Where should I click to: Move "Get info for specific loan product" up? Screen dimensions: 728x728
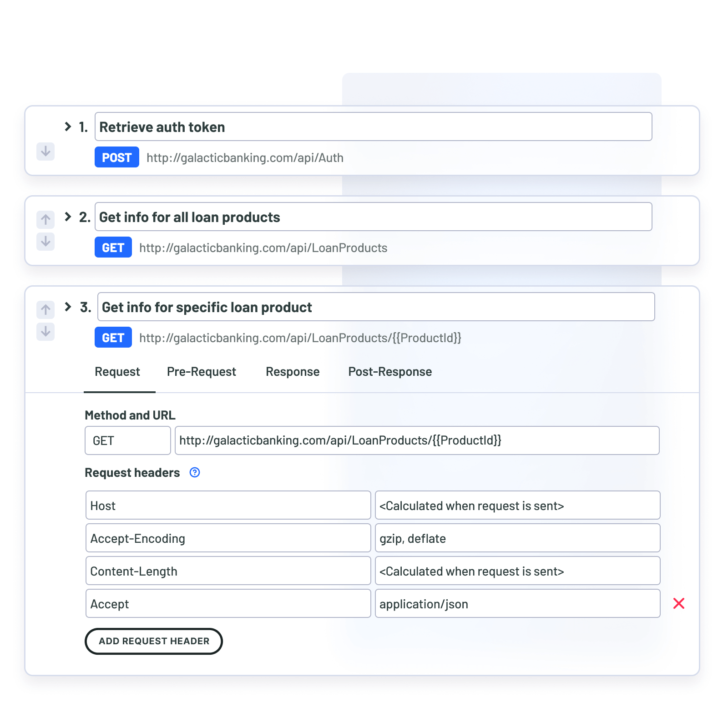[x=45, y=309]
